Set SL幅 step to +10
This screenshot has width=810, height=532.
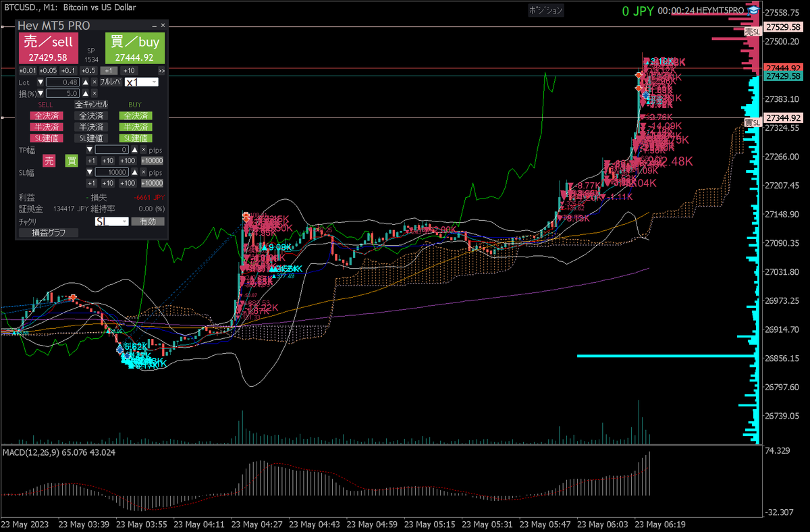[x=108, y=183]
